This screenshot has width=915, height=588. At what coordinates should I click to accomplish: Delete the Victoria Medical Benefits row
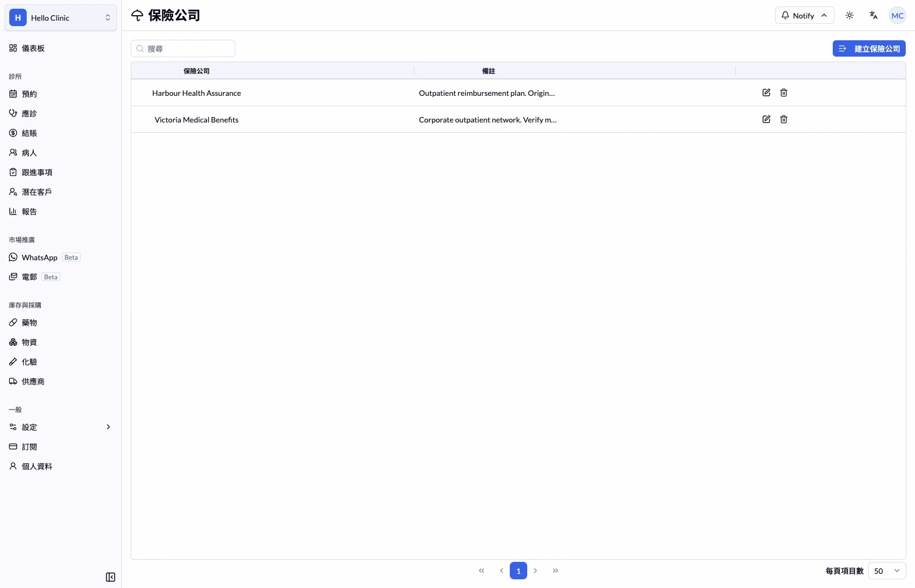pyautogui.click(x=784, y=119)
